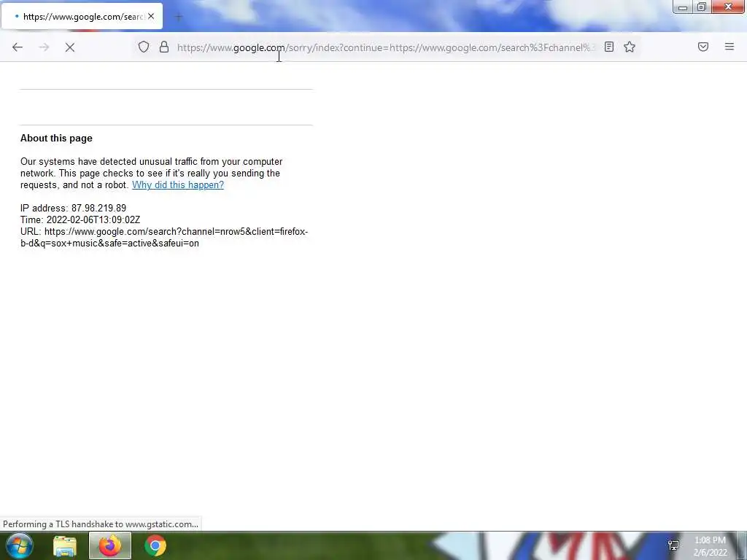
Task: Open a new tab with plus button
Action: [179, 17]
